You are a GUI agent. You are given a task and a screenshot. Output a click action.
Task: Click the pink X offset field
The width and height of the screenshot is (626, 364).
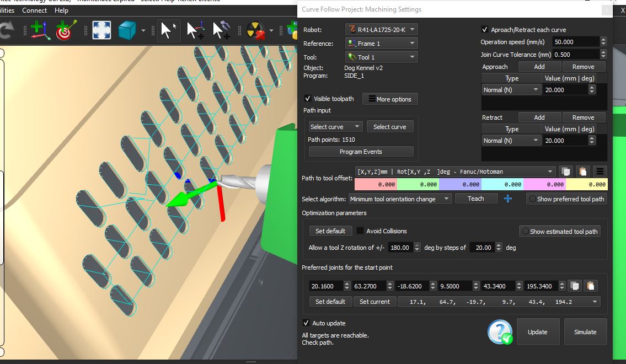point(375,185)
